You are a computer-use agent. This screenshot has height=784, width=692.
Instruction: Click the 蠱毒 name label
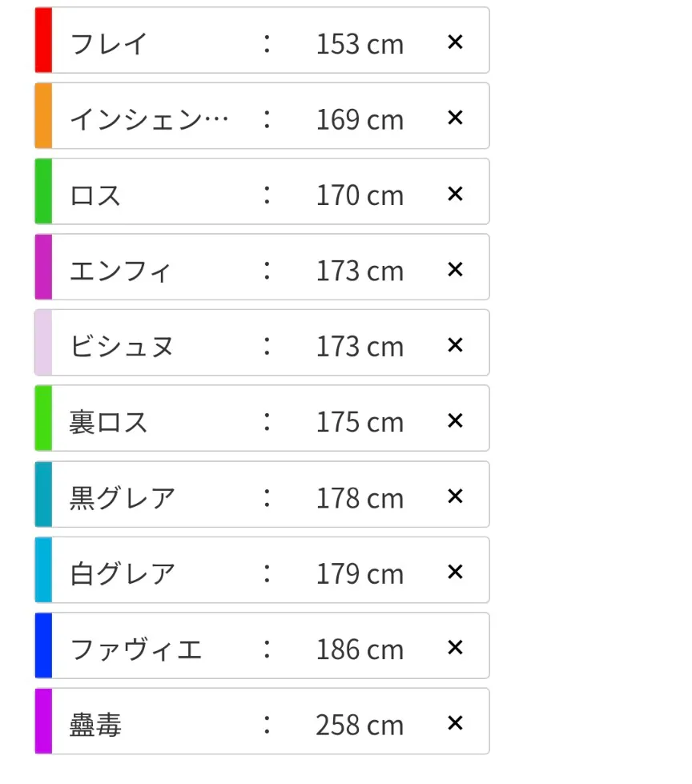[x=95, y=725]
